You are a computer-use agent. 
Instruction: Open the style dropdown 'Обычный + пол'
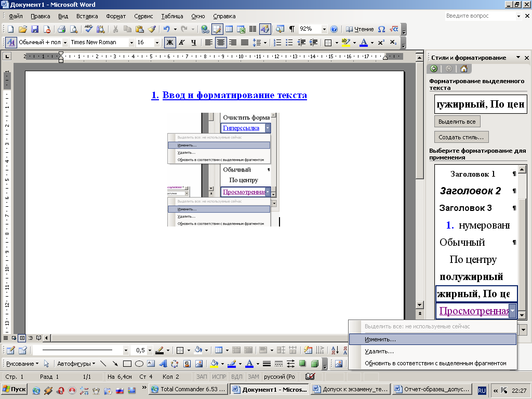pos(65,43)
